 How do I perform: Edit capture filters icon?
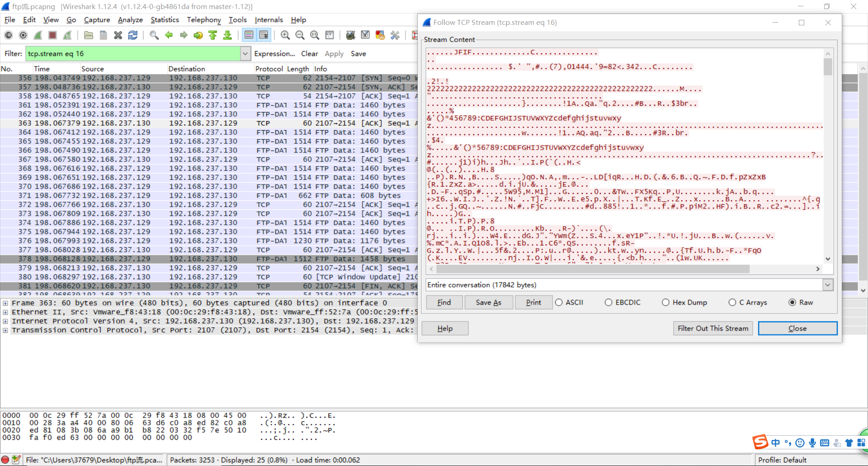coord(350,35)
